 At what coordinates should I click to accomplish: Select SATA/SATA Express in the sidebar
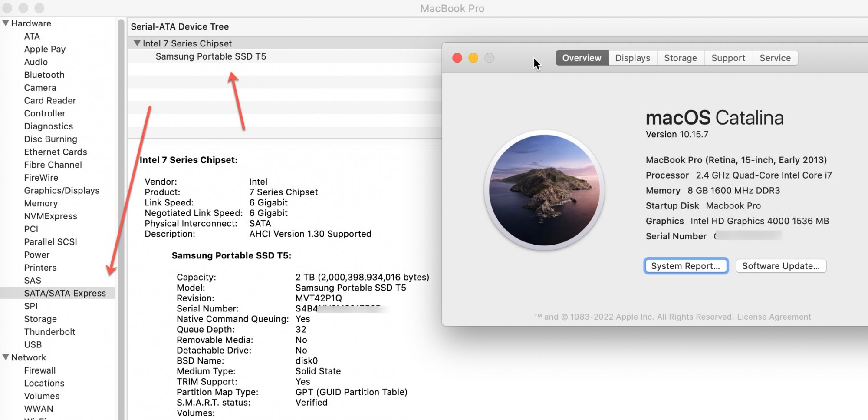point(57,293)
